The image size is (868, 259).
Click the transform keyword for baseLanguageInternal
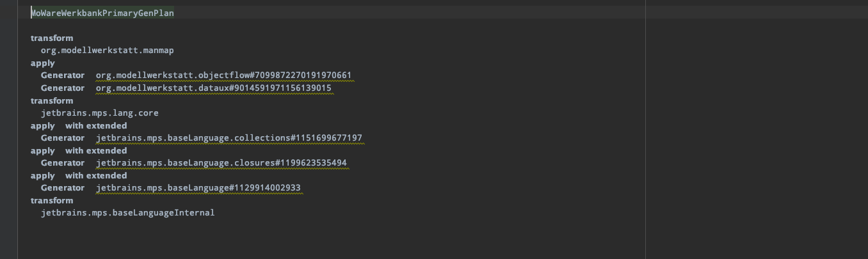(52, 201)
